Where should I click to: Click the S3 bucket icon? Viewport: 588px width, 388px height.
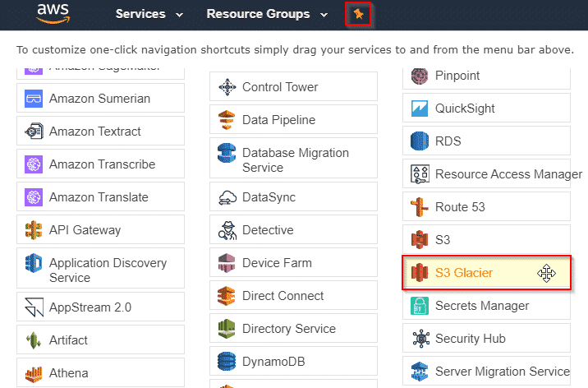pos(420,240)
